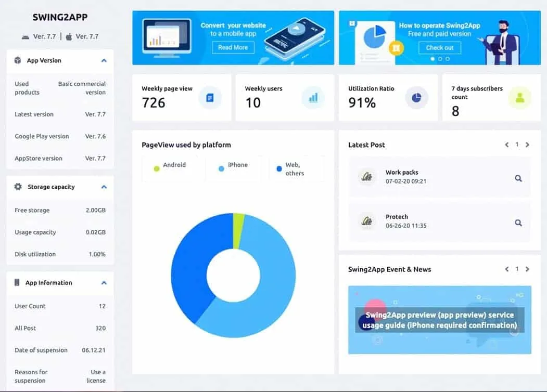The height and width of the screenshot is (392, 547).
Task: Collapse the App Information section
Action: (104, 283)
